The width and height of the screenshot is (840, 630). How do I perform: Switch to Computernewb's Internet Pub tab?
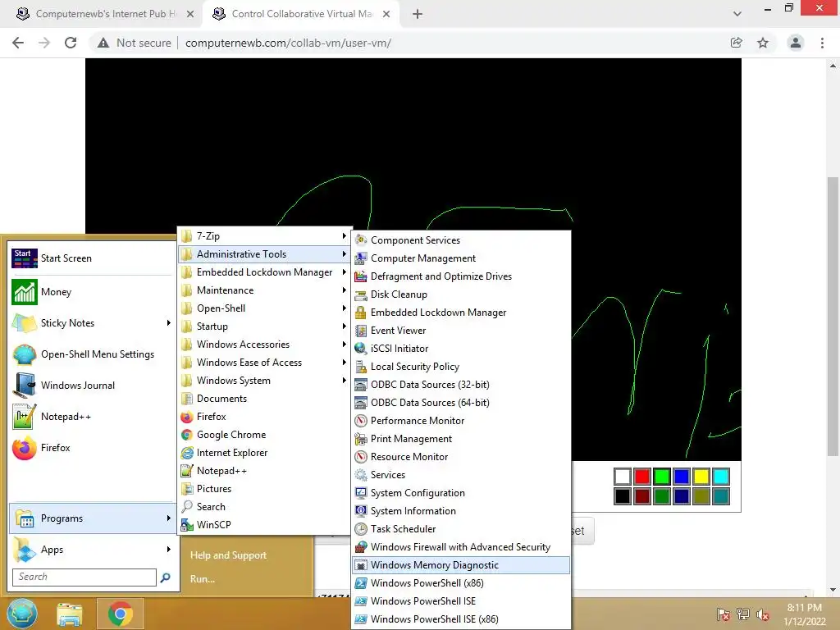click(105, 14)
